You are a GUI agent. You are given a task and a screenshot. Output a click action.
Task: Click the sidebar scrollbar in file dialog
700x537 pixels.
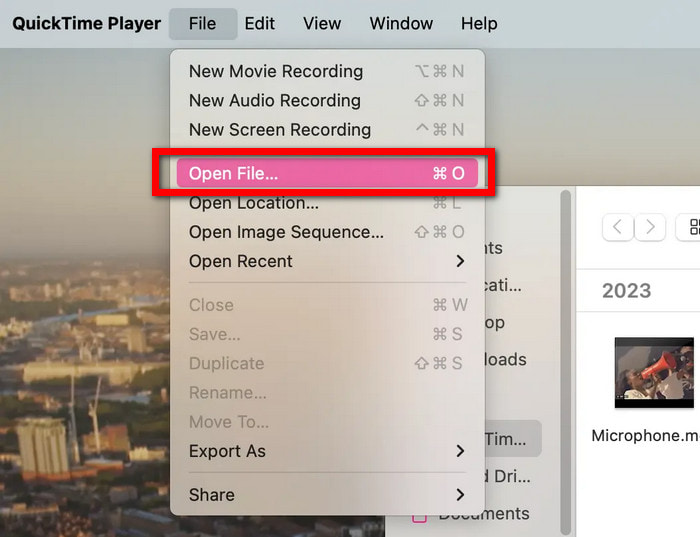(x=566, y=362)
